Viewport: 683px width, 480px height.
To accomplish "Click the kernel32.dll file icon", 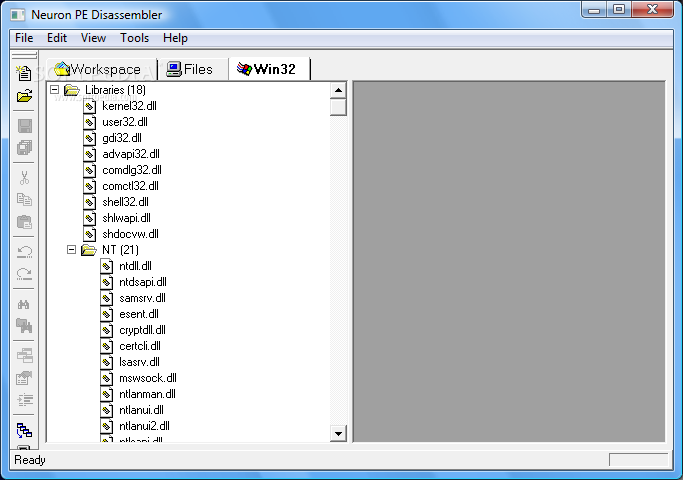I will click(89, 106).
